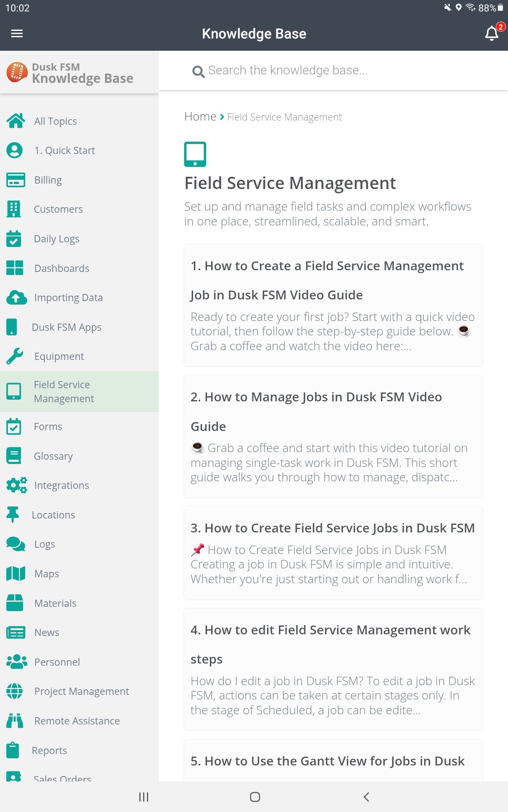Click the Dusk FSM Apps phone icon
The width and height of the screenshot is (508, 812).
click(x=12, y=327)
